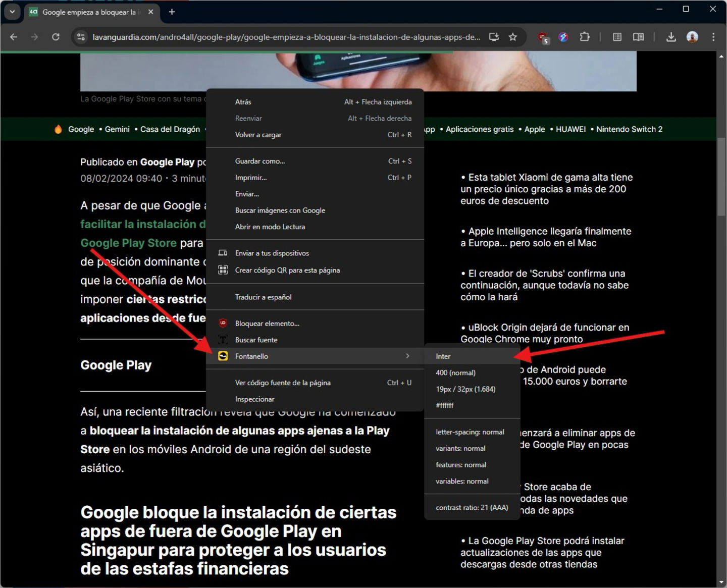Select 'Enviar a tus dispositivos'
The image size is (727, 588).
click(x=315, y=253)
